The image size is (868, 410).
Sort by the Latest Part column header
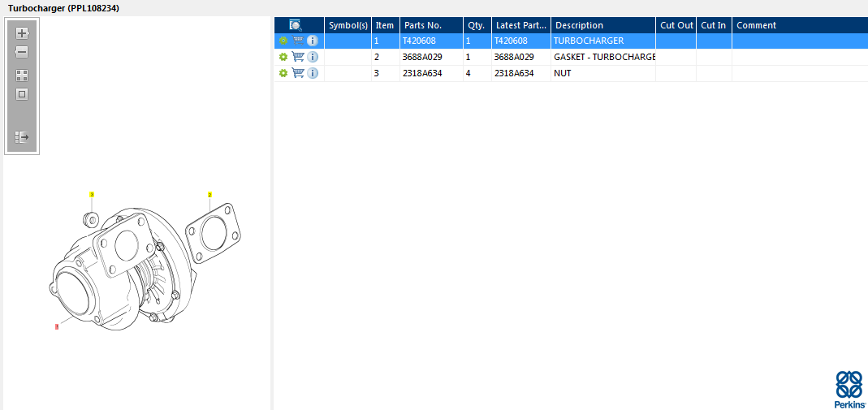[x=521, y=25]
